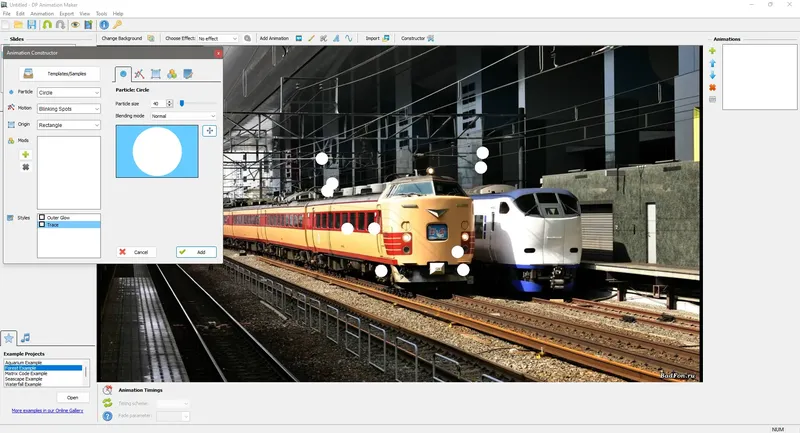The height and width of the screenshot is (433, 800).
Task: Click the Save floppy disk icon
Action: point(32,24)
